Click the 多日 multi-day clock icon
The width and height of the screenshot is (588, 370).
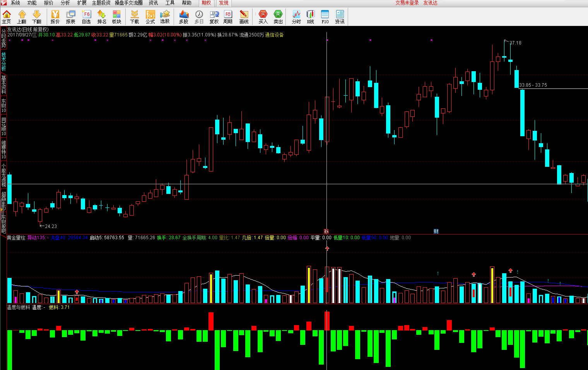tap(199, 17)
